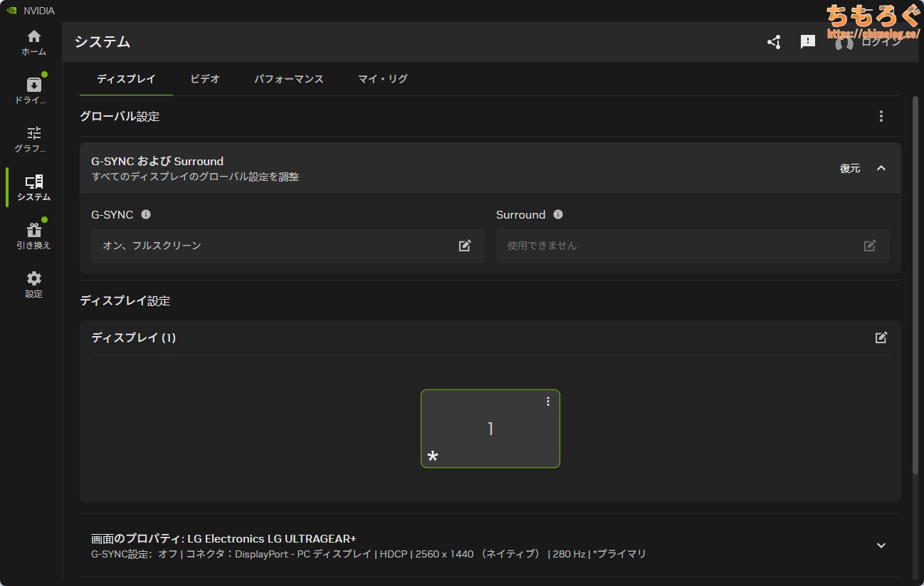Screen dimensions: 924x586
Task: Click the share icon in the header
Action: (774, 42)
